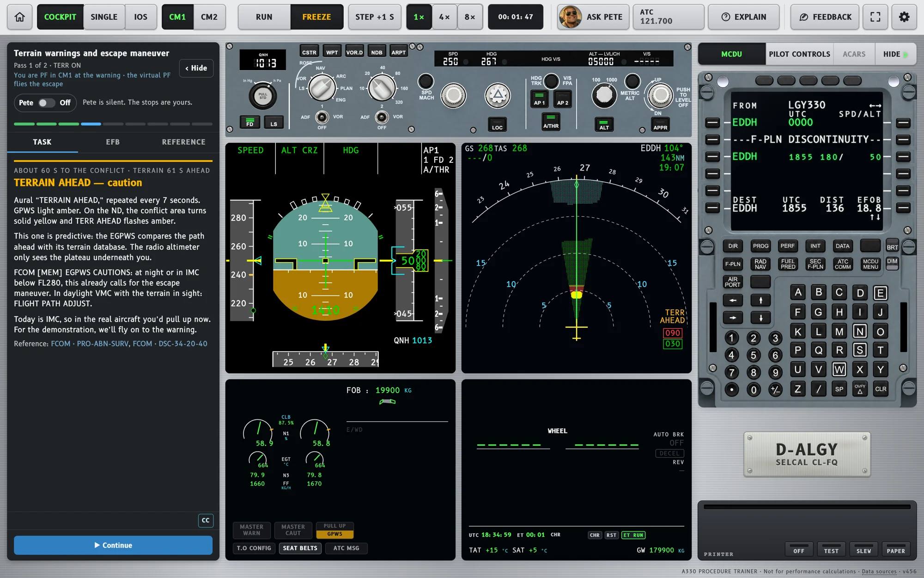This screenshot has height=578, width=924.
Task: Click the altitude selector knob
Action: coord(604,95)
